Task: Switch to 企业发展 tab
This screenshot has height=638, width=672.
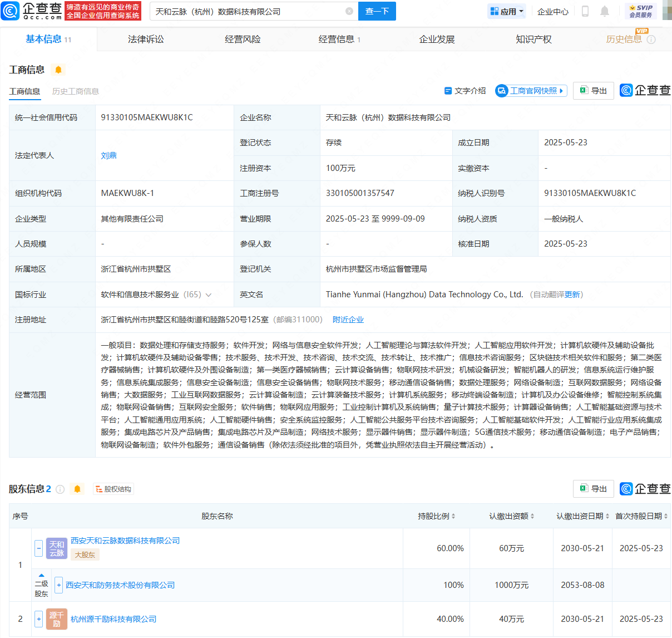Action: (437, 40)
